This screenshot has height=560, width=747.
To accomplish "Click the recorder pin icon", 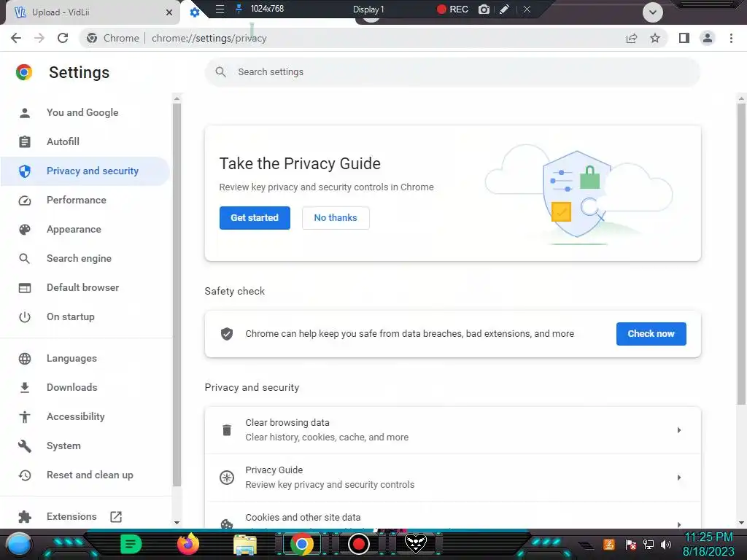I will point(239,9).
